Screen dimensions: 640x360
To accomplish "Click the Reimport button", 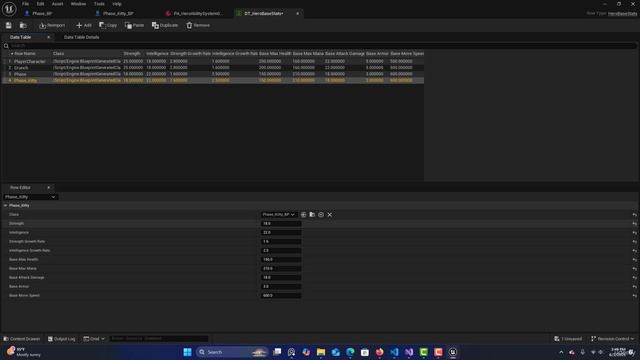I will tap(52, 25).
